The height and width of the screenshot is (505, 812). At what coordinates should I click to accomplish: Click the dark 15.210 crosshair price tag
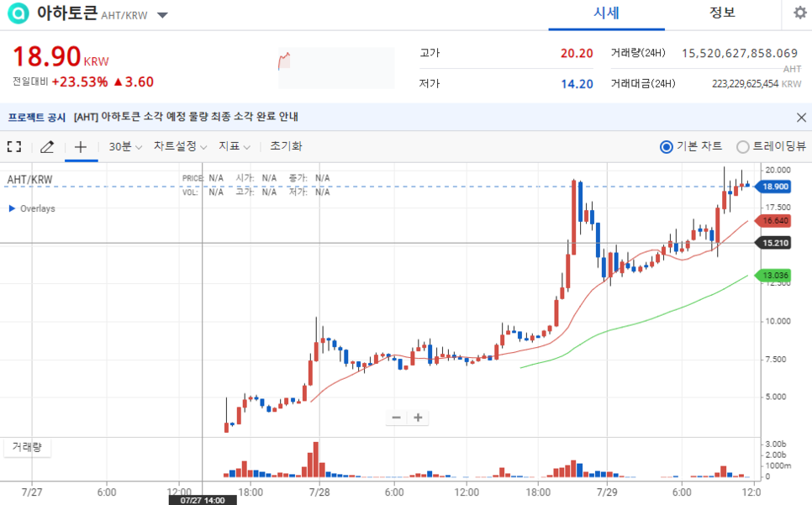[773, 243]
